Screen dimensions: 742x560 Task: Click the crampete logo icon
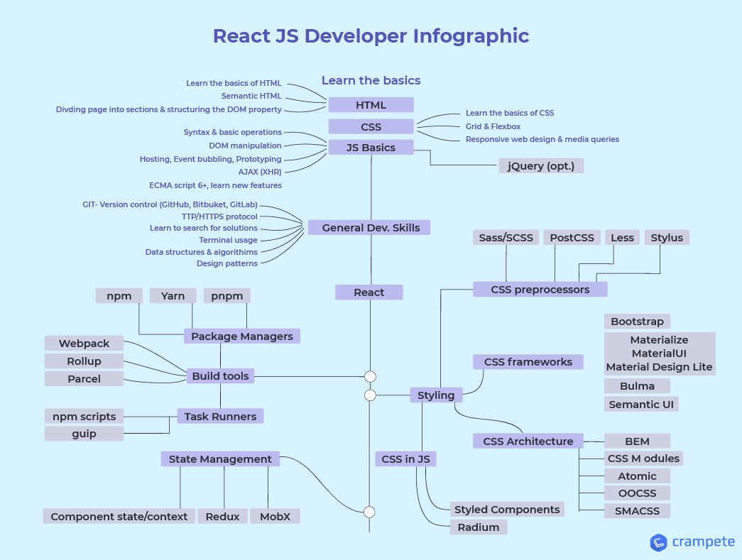click(x=658, y=542)
